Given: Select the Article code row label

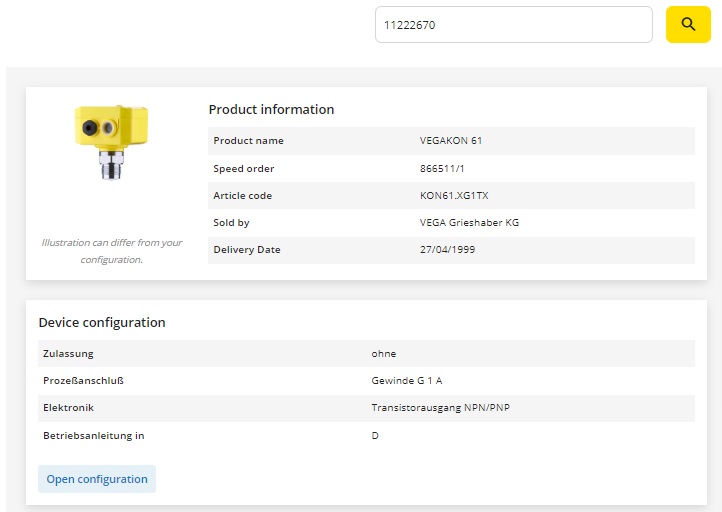Looking at the screenshot, I should pyautogui.click(x=243, y=196).
